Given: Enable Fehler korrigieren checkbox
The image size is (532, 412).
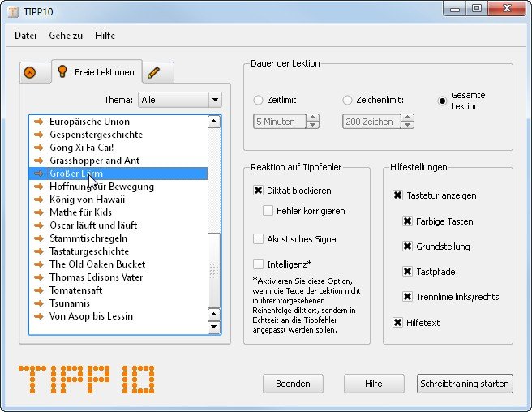Looking at the screenshot, I should 268,211.
